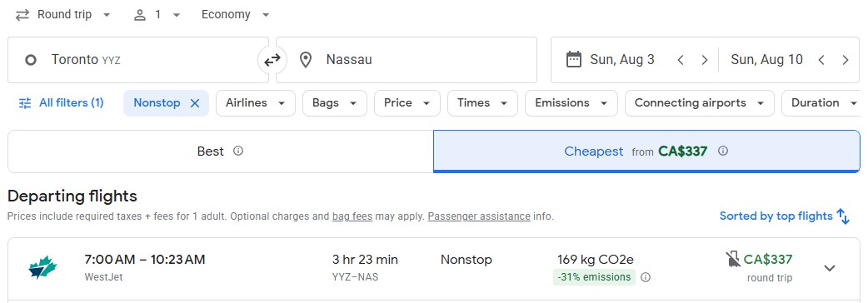Go to next departure date after Aug 3

(704, 60)
